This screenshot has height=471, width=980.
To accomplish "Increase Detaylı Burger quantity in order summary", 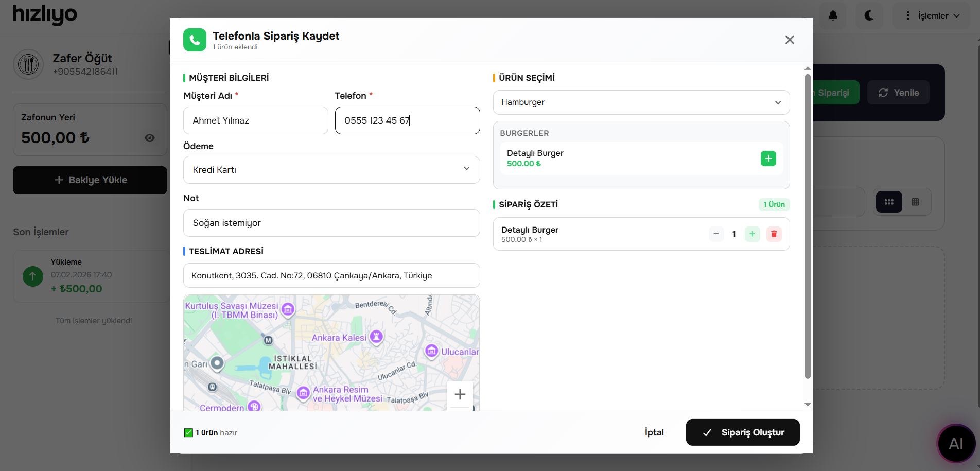I will [x=752, y=234].
